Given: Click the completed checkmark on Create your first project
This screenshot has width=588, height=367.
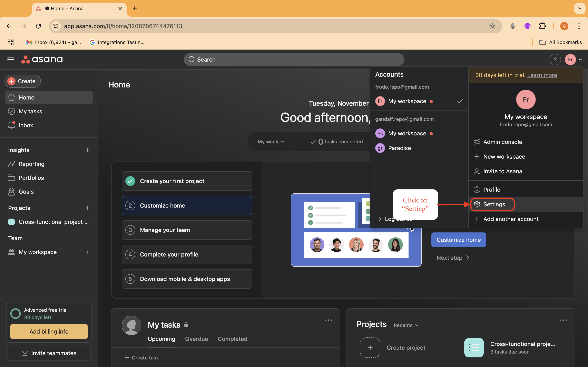Looking at the screenshot, I should (130, 181).
